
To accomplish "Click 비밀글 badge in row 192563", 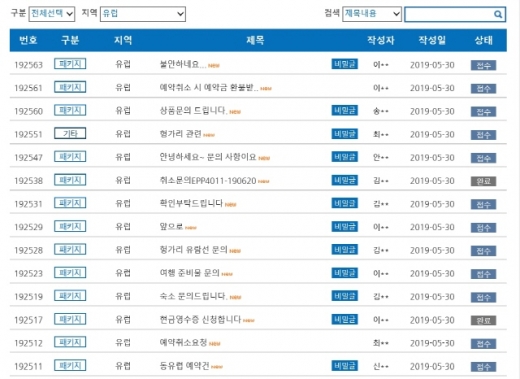I will (x=345, y=64).
